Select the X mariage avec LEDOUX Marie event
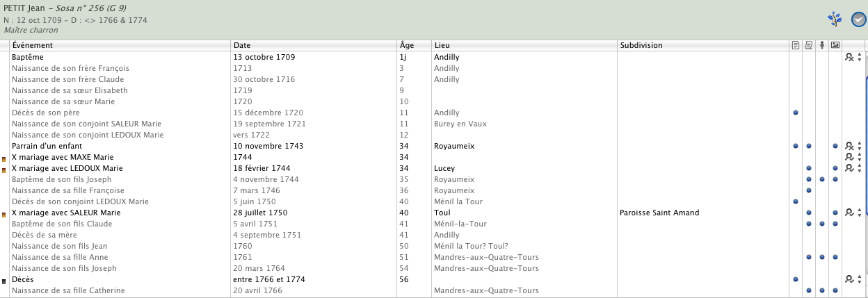The height and width of the screenshot is (298, 868). point(67,168)
